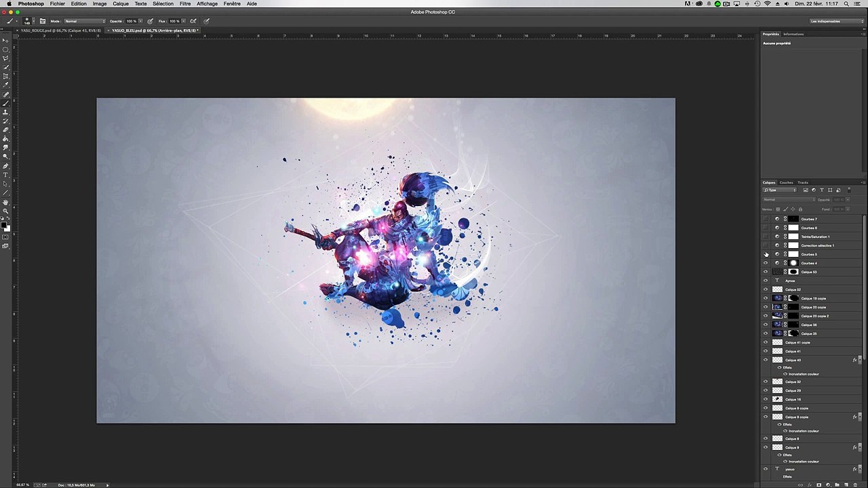868x488 pixels.
Task: Select the Zoom tool in toolbar
Action: [5, 211]
